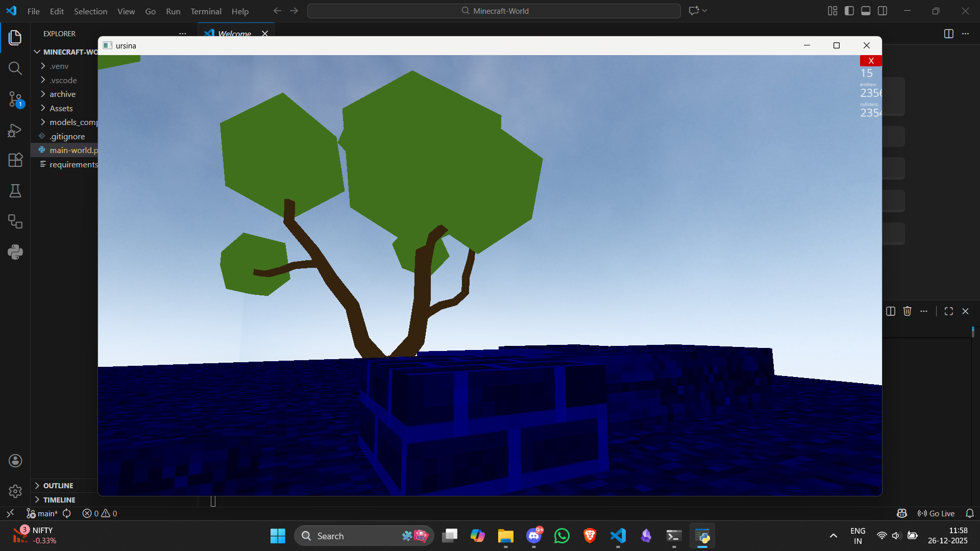This screenshot has width=980, height=551.
Task: Open the Copilot chat icon in title bar
Action: point(694,11)
